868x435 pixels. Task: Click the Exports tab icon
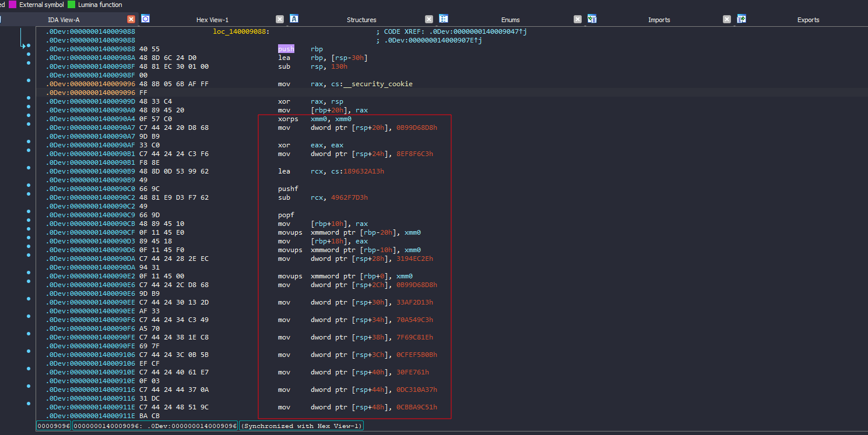tap(742, 19)
